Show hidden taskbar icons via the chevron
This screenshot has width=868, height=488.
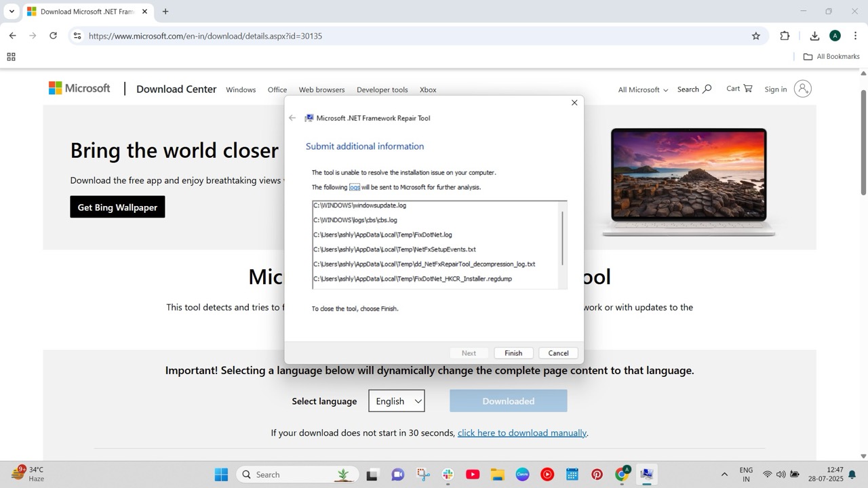tap(724, 474)
